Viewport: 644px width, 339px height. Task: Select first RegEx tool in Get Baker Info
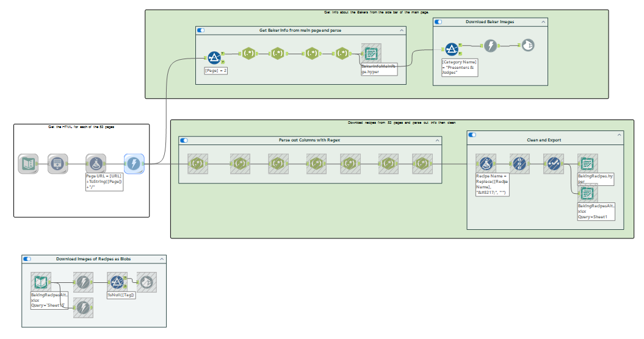(248, 54)
